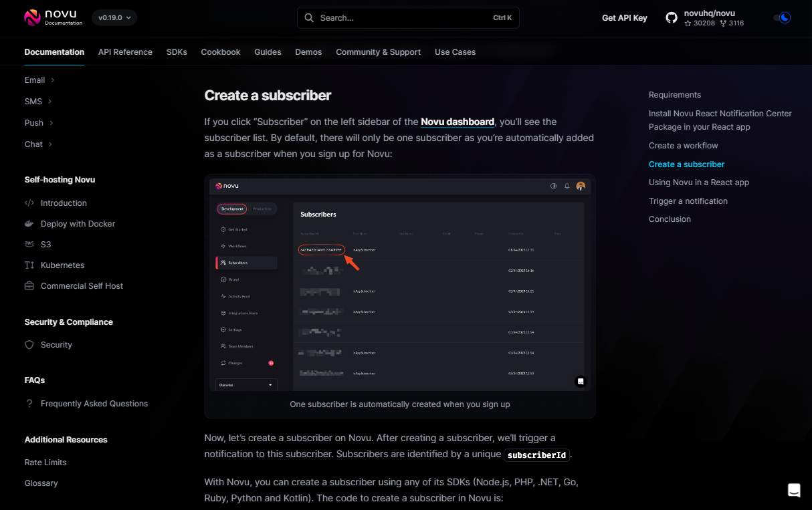Switch to the API Reference tab
Image resolution: width=812 pixels, height=510 pixels.
(125, 51)
